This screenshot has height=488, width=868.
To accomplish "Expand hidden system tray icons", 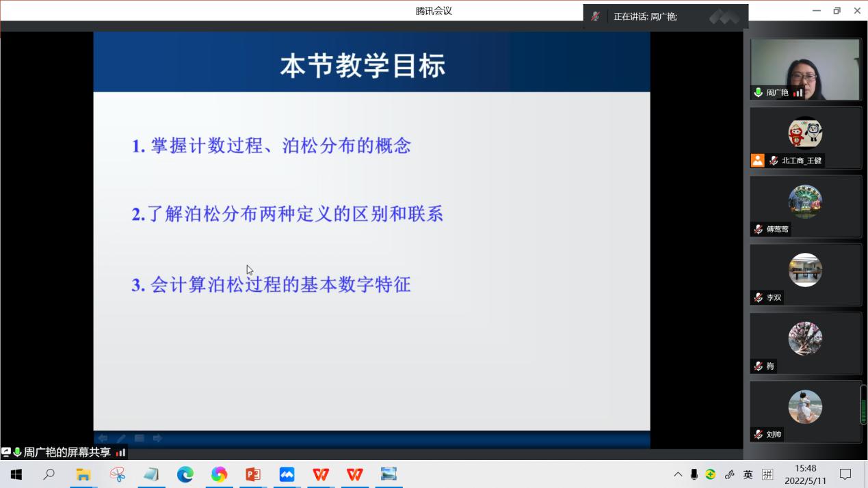I will click(x=678, y=474).
